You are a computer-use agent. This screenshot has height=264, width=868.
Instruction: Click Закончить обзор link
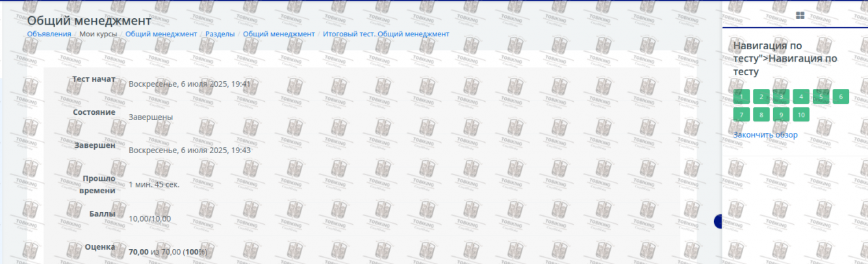point(765,135)
